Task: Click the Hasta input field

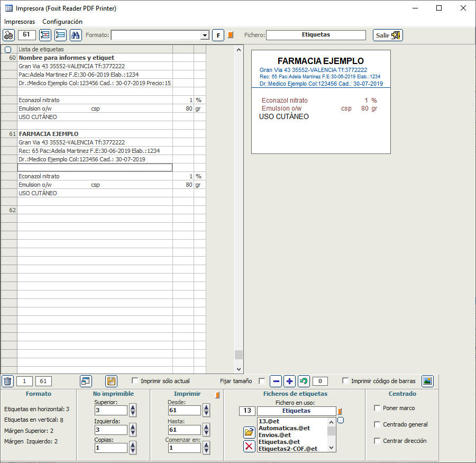Action: tap(185, 430)
